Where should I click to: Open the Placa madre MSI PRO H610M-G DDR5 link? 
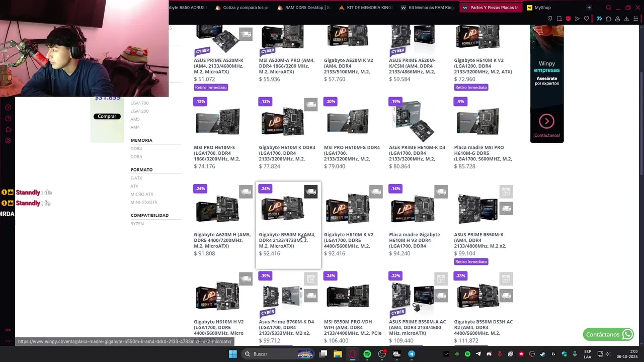click(483, 153)
